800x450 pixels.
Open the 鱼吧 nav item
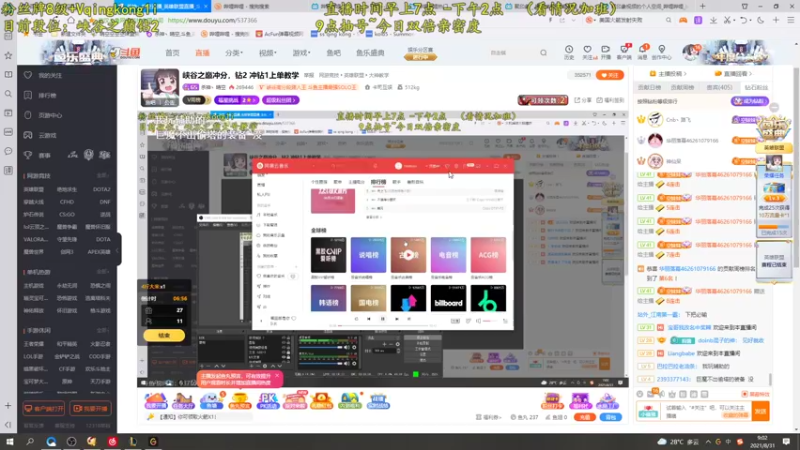[333, 53]
